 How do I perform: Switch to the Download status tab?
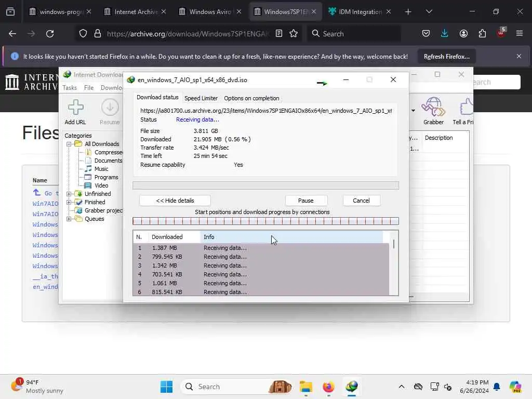tap(157, 97)
